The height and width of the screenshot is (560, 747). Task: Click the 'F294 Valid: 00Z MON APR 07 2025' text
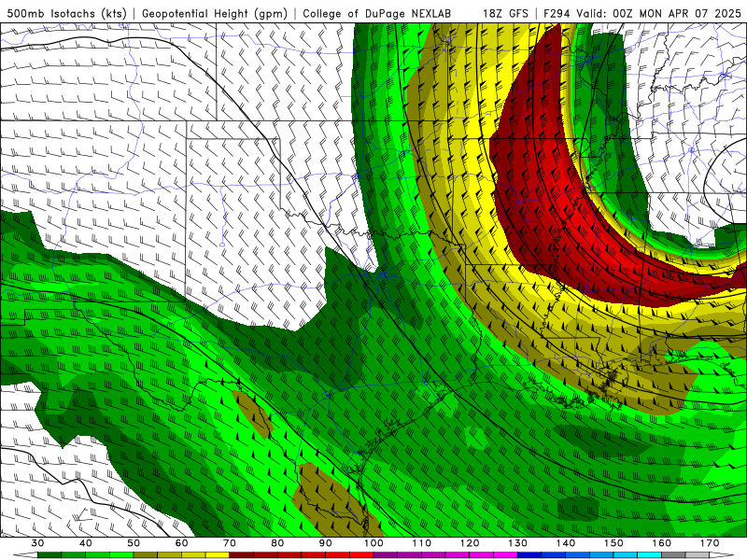coord(642,14)
